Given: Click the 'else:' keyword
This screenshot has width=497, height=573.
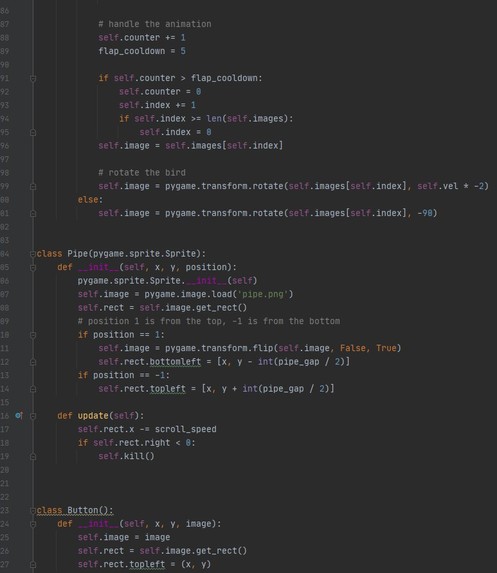Looking at the screenshot, I should (x=90, y=200).
